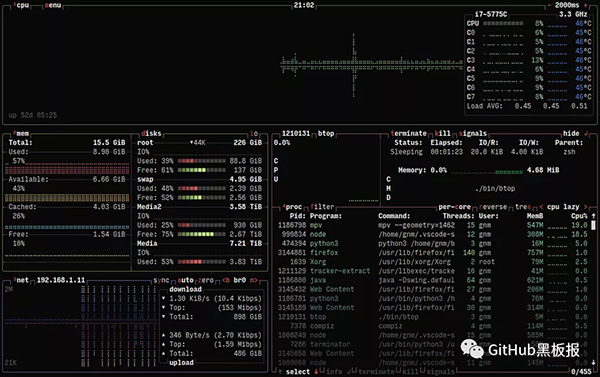Click info in the process footer bar
Image resolution: width=600 pixels, height=377 pixels.
point(334,372)
